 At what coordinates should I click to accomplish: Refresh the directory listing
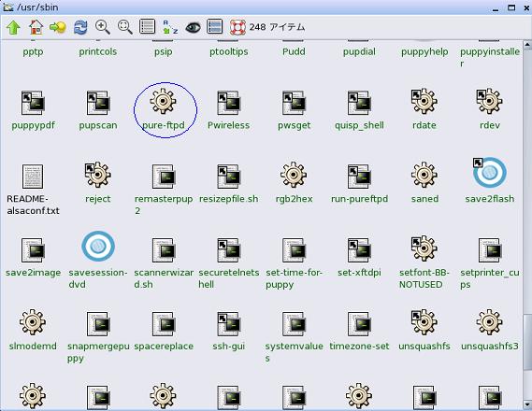click(x=80, y=27)
